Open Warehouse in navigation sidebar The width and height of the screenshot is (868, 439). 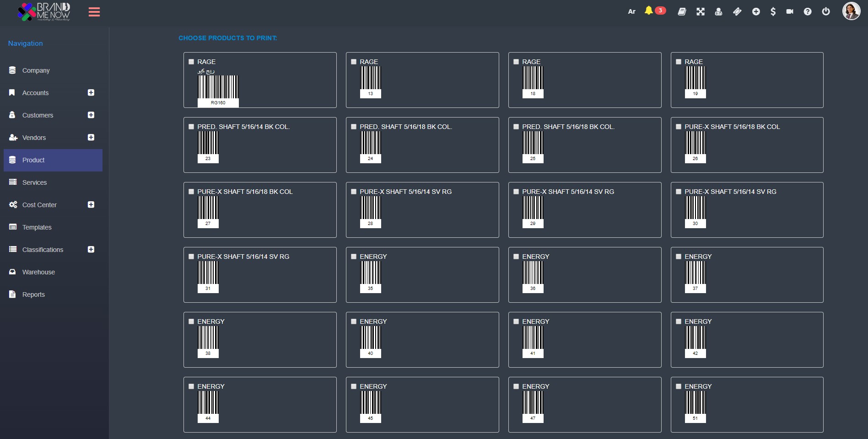click(x=38, y=272)
